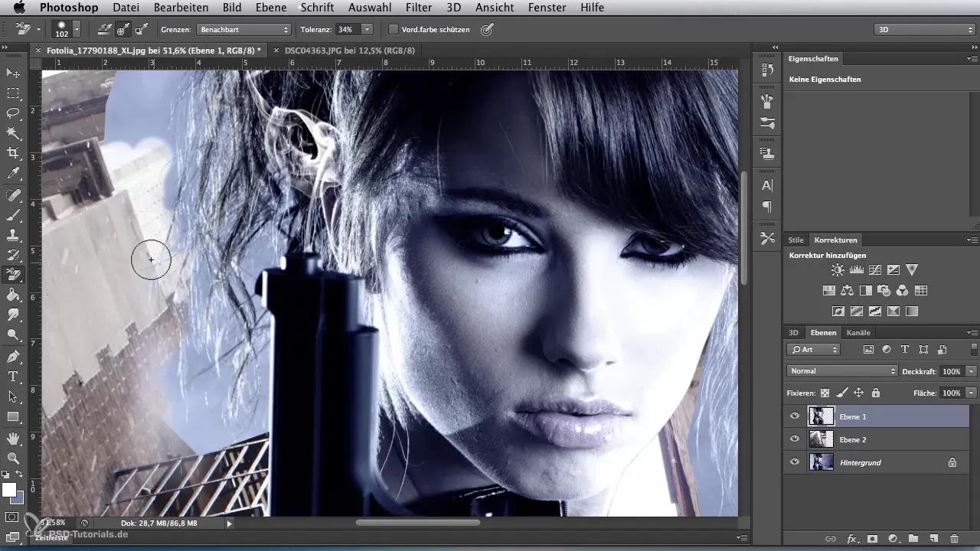Open the Filter menu
This screenshot has width=980, height=551.
[x=419, y=8]
